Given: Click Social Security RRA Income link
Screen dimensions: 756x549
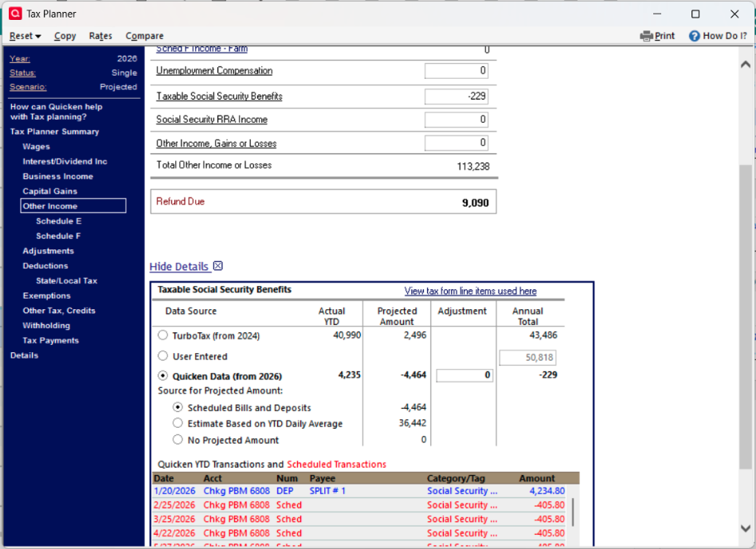Looking at the screenshot, I should click(x=212, y=120).
